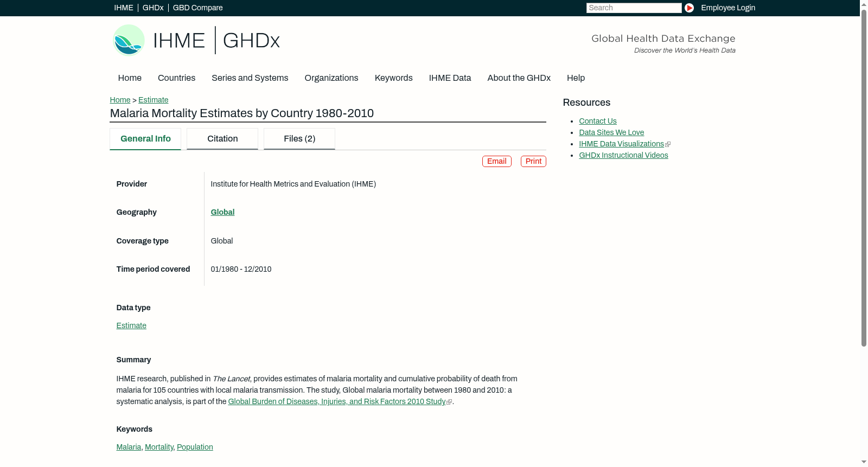
Task: Click the Summary heading
Action: tap(133, 360)
